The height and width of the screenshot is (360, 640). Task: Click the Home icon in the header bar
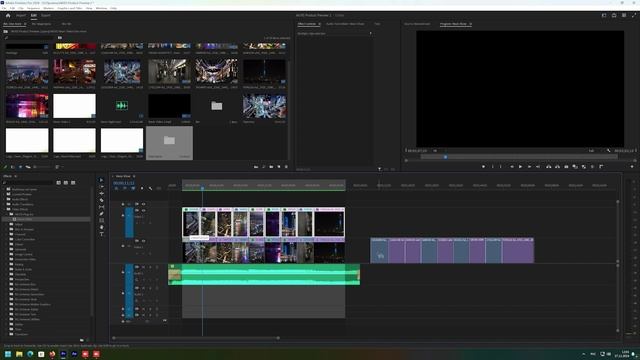coord(8,16)
